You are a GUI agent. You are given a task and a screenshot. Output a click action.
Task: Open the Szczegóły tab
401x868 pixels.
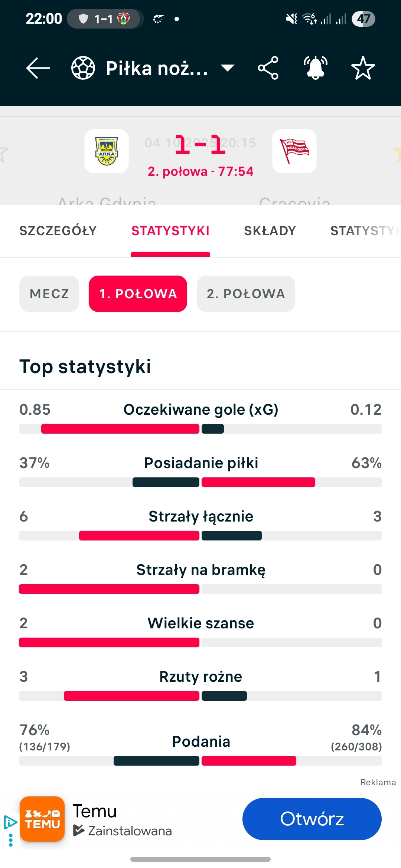(x=58, y=231)
